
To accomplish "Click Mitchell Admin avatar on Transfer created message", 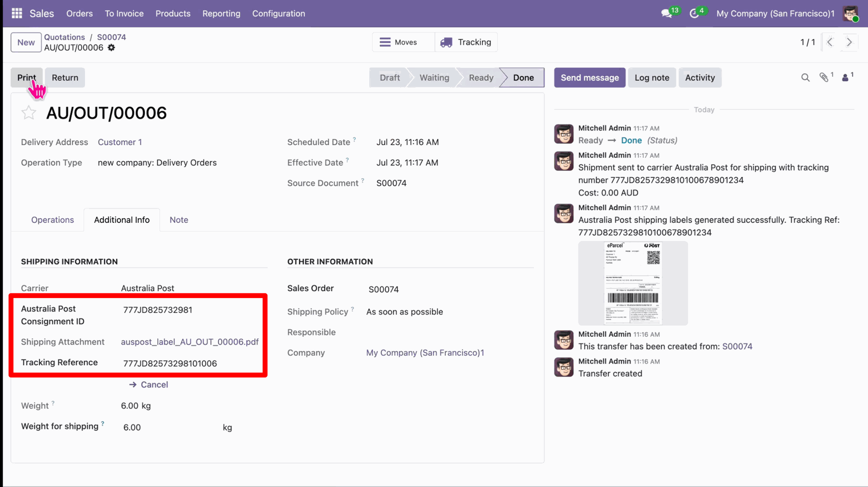I will [564, 368].
